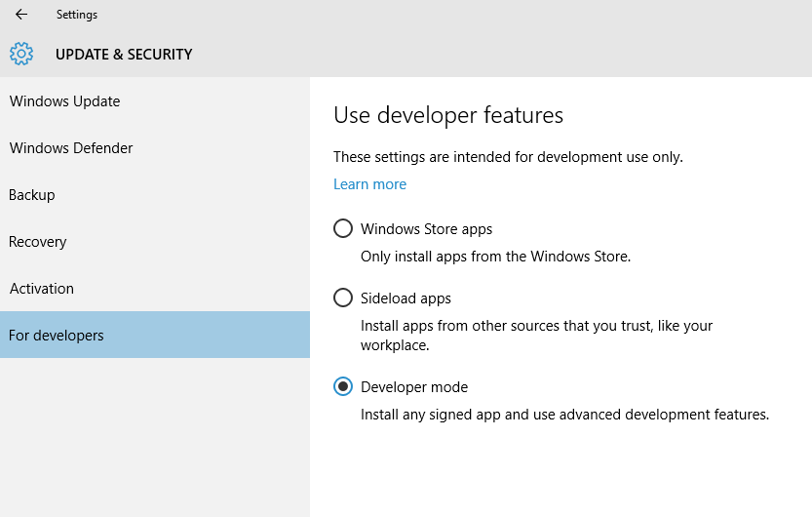Click the 'Settings' window title text
This screenshot has height=517, width=812.
coord(77,15)
